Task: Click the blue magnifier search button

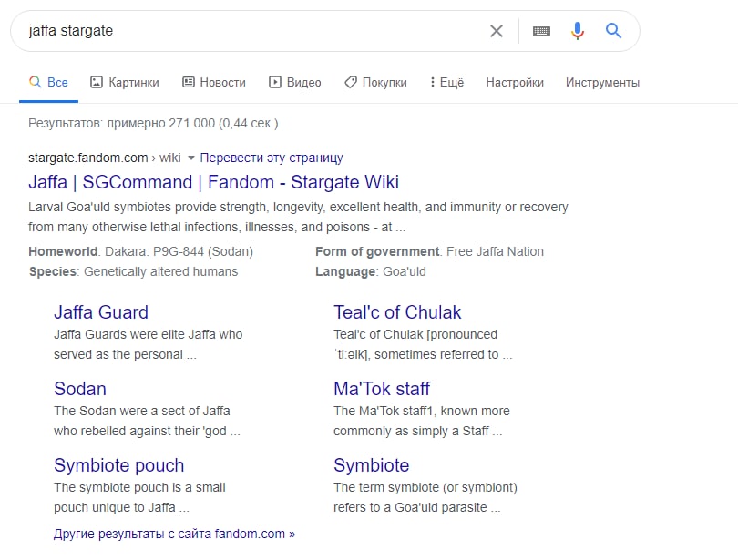Action: [x=613, y=31]
